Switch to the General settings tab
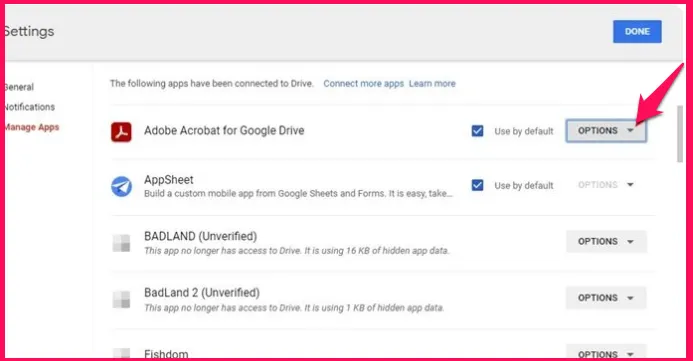 tap(19, 87)
